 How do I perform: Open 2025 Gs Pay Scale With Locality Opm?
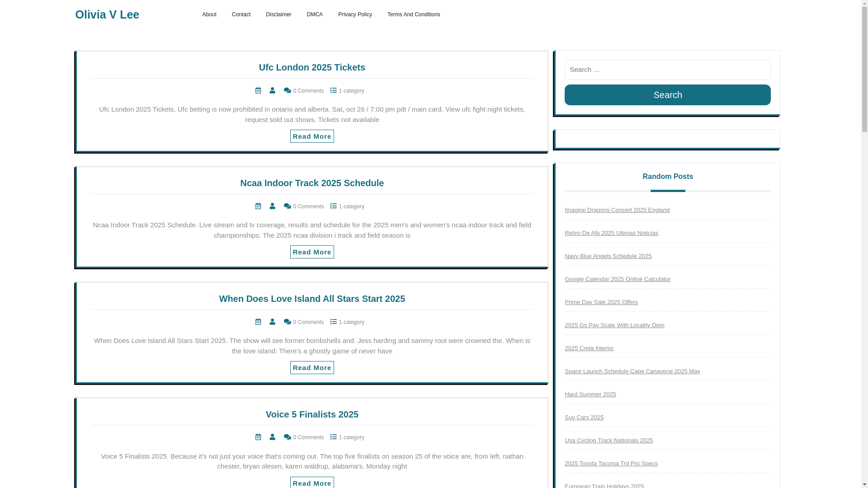[x=614, y=325]
